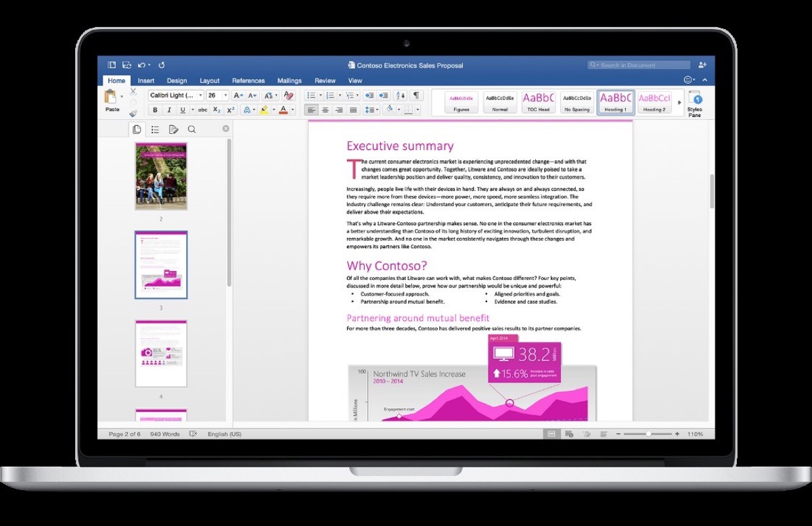Center align text
The height and width of the screenshot is (526, 812).
pyautogui.click(x=325, y=110)
